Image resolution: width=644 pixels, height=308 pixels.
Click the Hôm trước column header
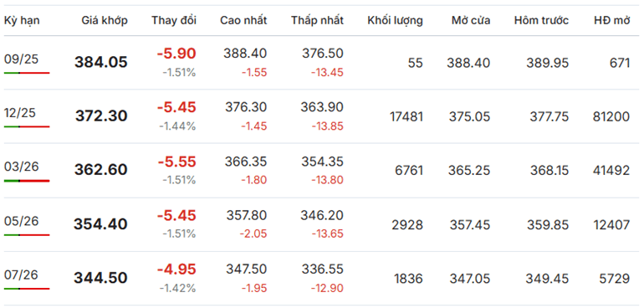tap(541, 21)
